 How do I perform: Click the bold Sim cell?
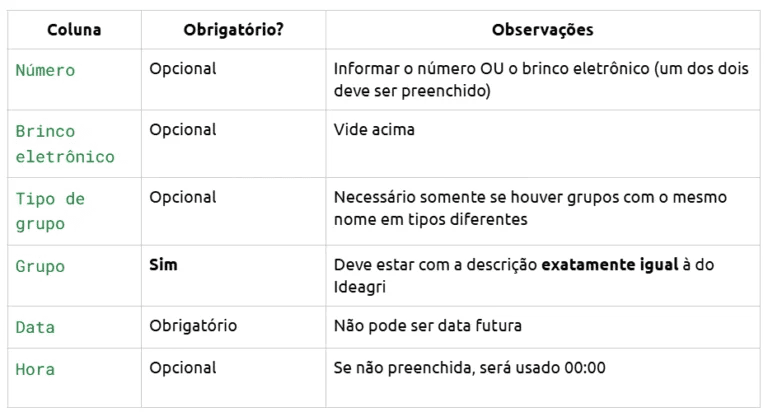[x=163, y=265]
